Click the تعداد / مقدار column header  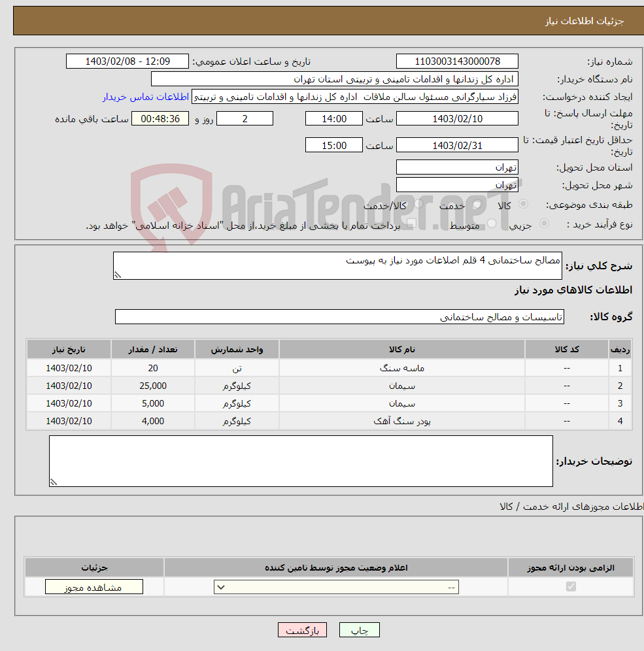tap(153, 350)
